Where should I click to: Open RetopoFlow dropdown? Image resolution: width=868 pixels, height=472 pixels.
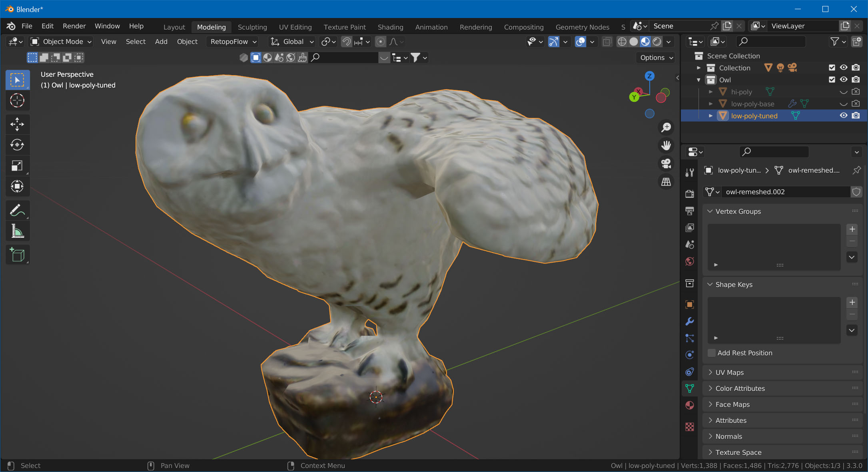(x=233, y=42)
